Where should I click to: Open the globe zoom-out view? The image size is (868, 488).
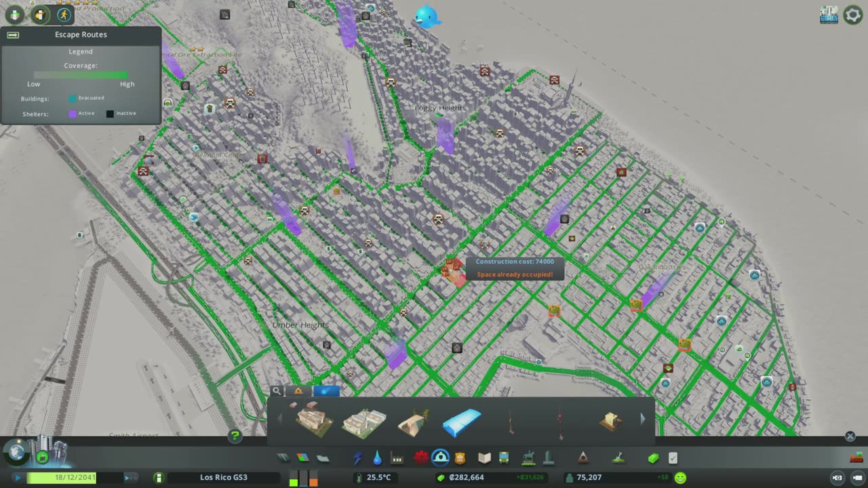16,451
